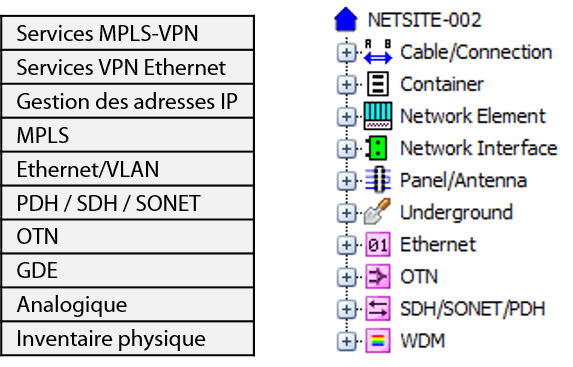573x367 pixels.
Task: Click the Underground shovel icon
Action: point(377,211)
